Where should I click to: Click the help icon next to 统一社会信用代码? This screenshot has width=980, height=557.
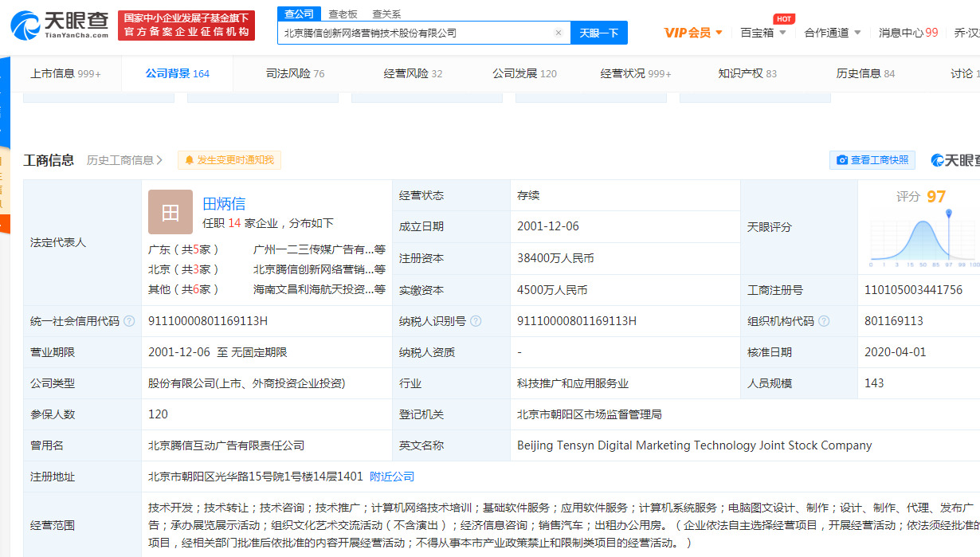[x=129, y=321]
